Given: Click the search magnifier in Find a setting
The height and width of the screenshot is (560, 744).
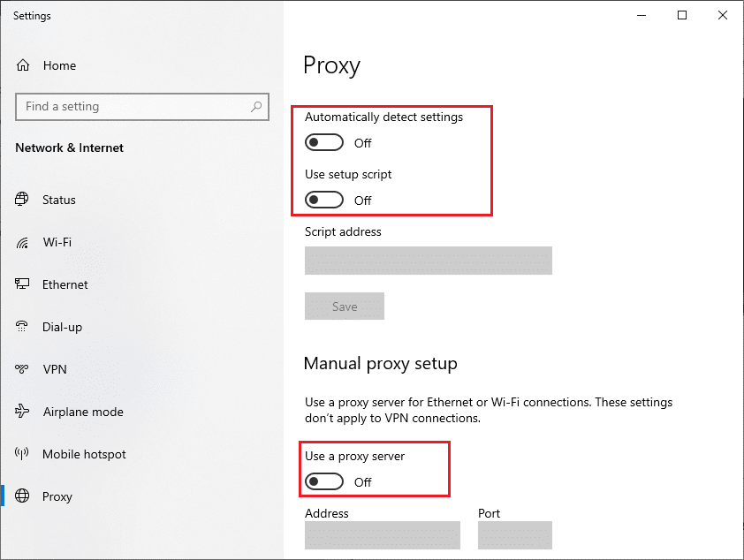Looking at the screenshot, I should (x=257, y=106).
